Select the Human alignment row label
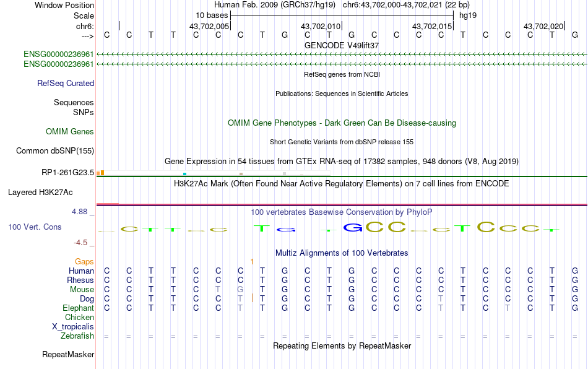This screenshot has height=369, width=588. (81, 271)
